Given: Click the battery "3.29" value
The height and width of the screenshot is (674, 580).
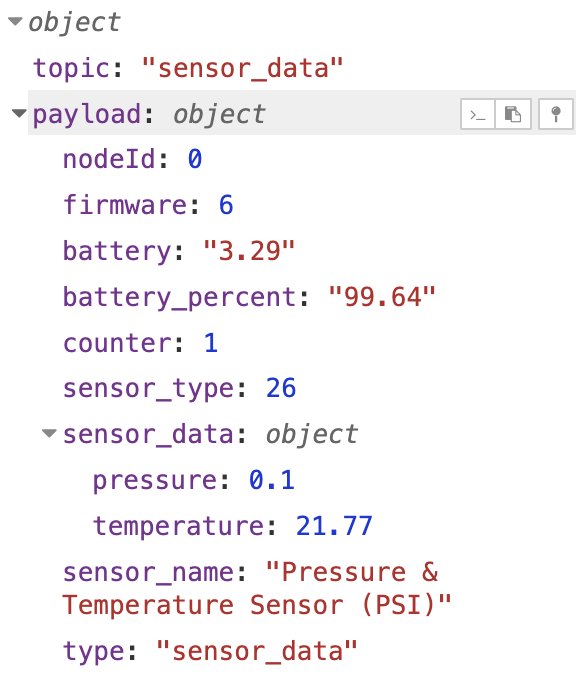Looking at the screenshot, I should pyautogui.click(x=249, y=251).
